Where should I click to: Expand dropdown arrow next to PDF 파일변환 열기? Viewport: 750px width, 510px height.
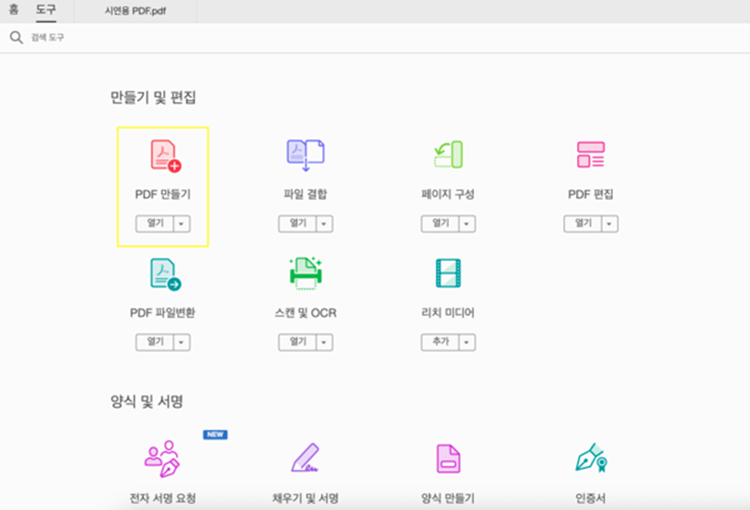(x=182, y=342)
